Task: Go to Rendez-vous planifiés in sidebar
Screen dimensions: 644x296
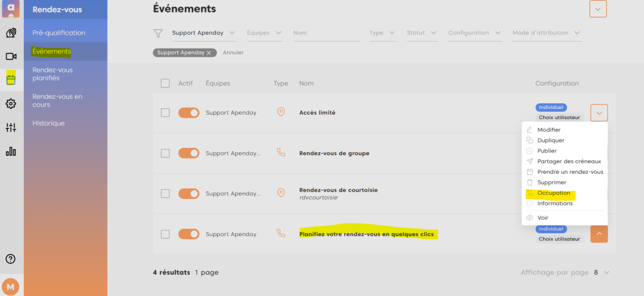Action: (53, 74)
